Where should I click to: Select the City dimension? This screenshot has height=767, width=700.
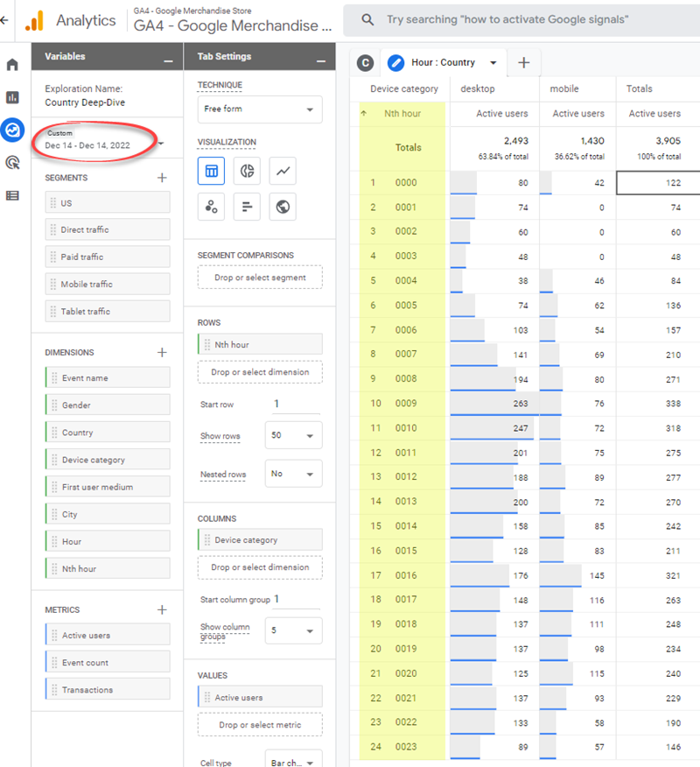click(108, 514)
